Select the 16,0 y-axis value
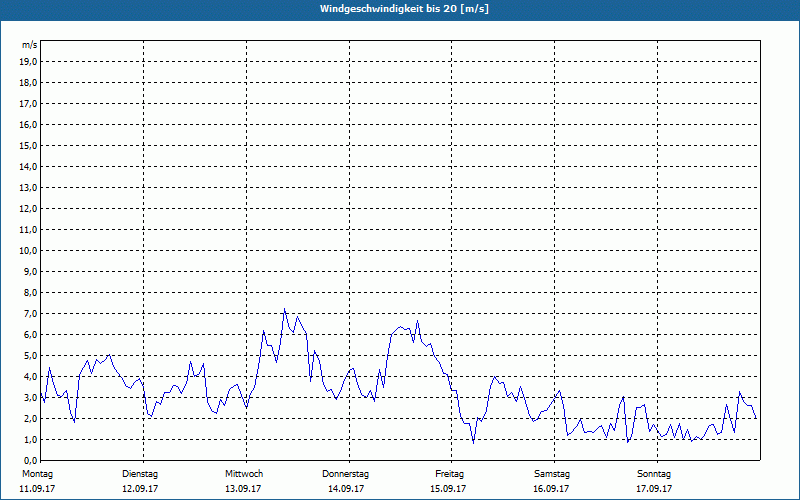Viewport: 800px width, 500px height. [28, 124]
